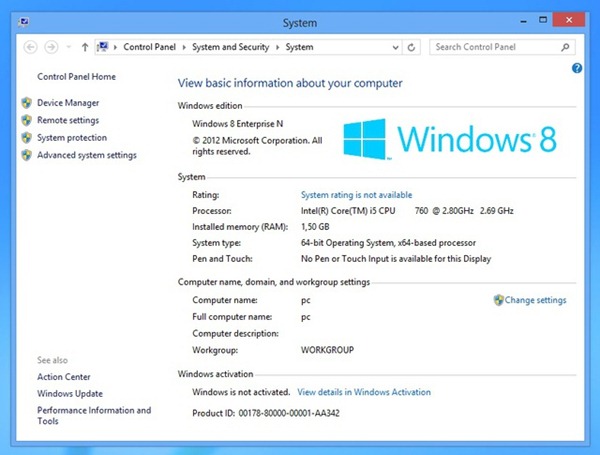Select System and Security in the breadcrumb
Viewport: 600px width, 455px height.
[x=231, y=47]
